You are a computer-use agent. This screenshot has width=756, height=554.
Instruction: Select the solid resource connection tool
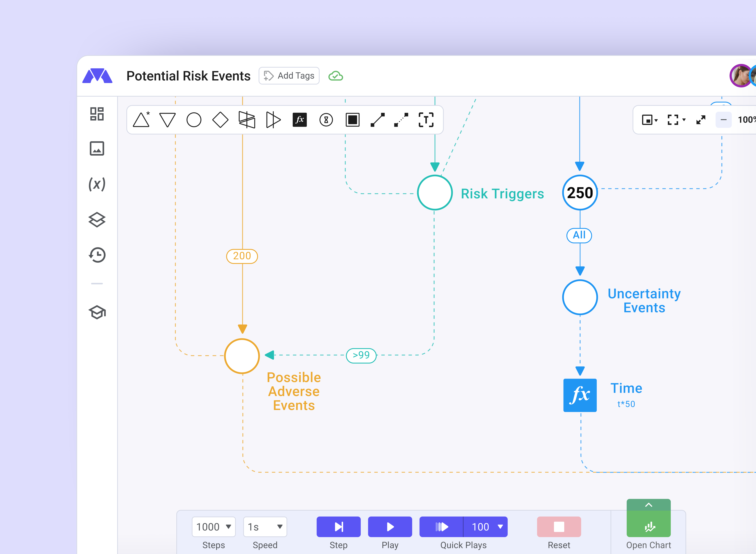tap(378, 120)
